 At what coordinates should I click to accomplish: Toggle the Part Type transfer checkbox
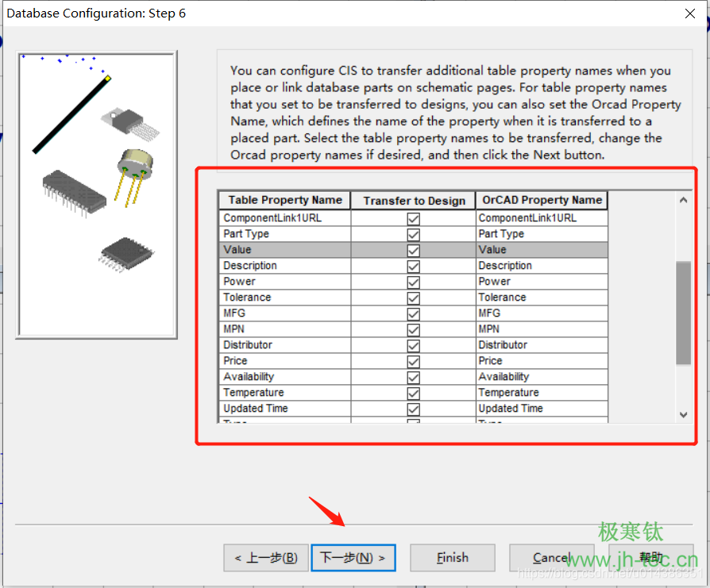[x=413, y=234]
